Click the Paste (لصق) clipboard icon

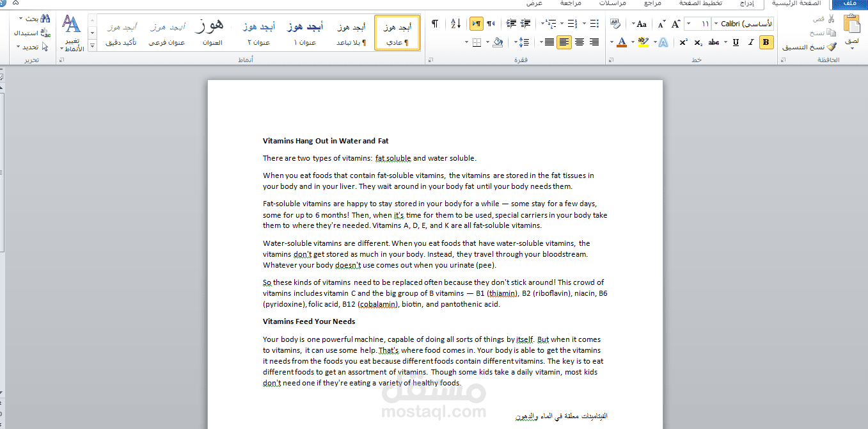click(x=852, y=24)
